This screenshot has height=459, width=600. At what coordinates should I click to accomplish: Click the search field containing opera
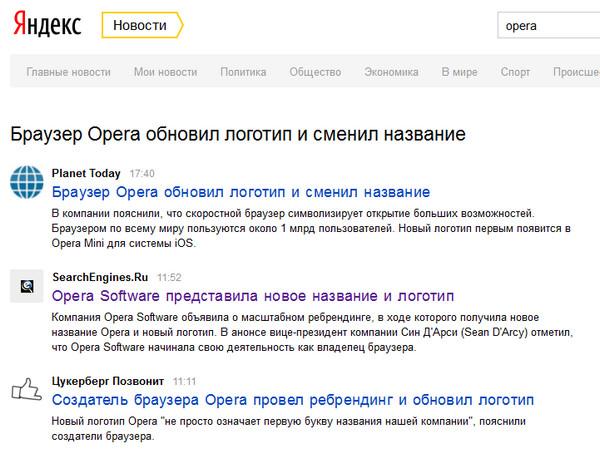point(548,25)
